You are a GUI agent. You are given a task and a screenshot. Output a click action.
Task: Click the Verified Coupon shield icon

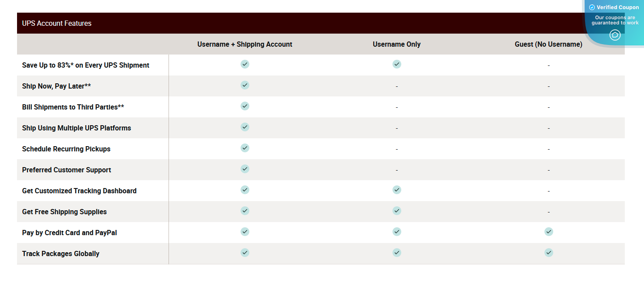pyautogui.click(x=615, y=35)
